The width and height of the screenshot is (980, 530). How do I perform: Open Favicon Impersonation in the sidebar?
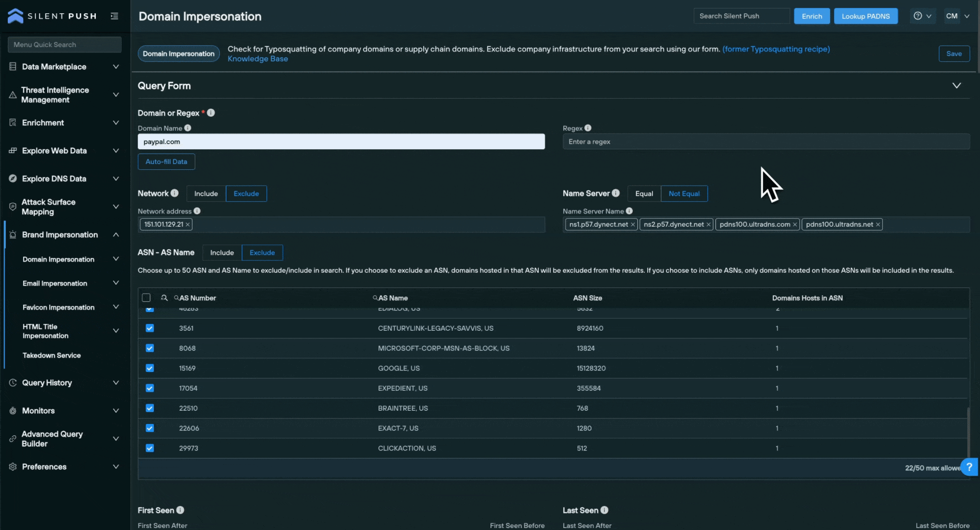tap(58, 307)
